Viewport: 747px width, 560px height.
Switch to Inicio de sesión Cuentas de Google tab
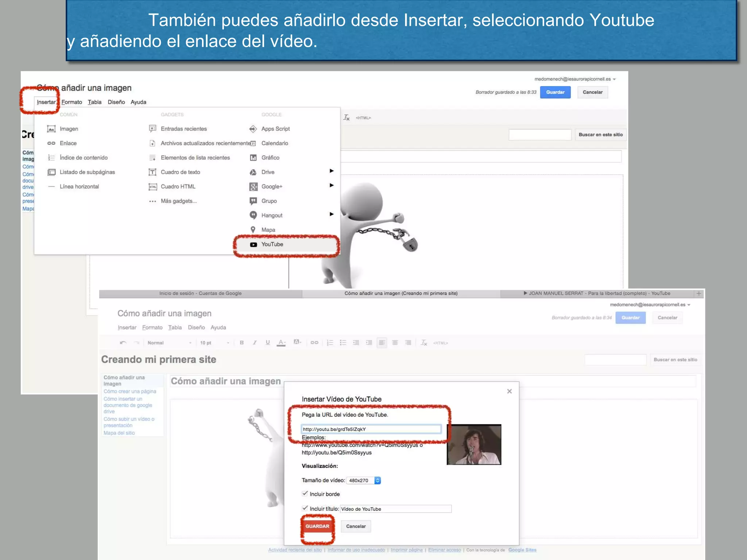click(x=201, y=293)
